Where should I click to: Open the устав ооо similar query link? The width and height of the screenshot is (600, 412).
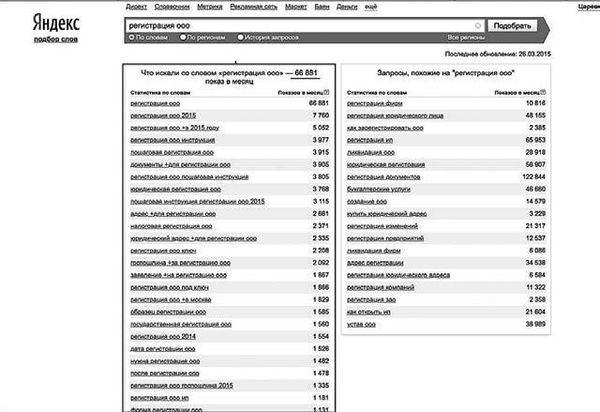click(x=361, y=324)
